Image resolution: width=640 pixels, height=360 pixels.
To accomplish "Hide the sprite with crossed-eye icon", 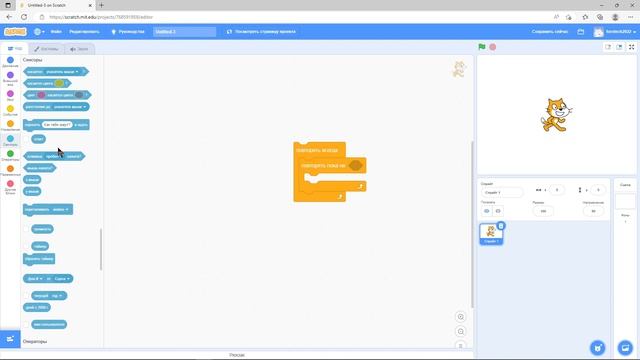I will 498,211.
